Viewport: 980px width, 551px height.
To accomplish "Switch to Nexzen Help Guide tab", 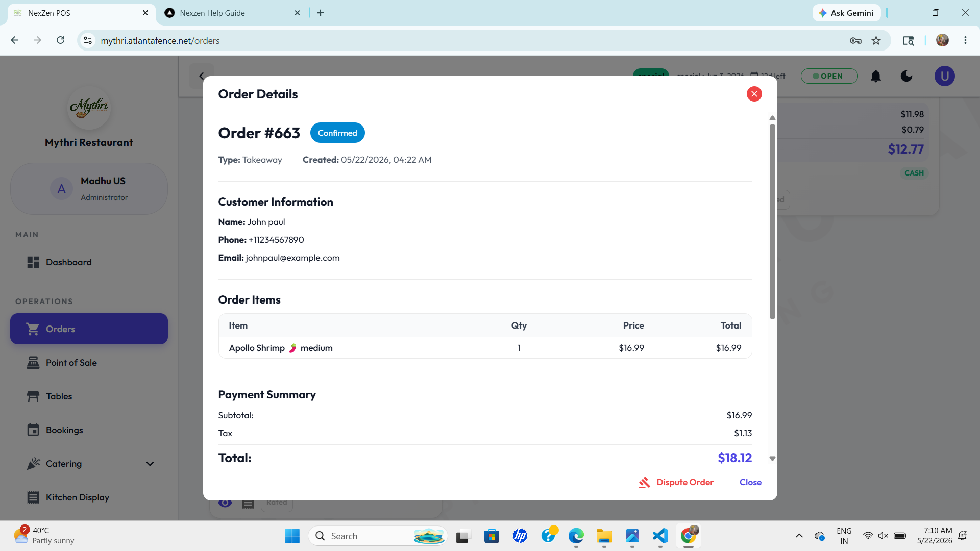I will pos(232,13).
